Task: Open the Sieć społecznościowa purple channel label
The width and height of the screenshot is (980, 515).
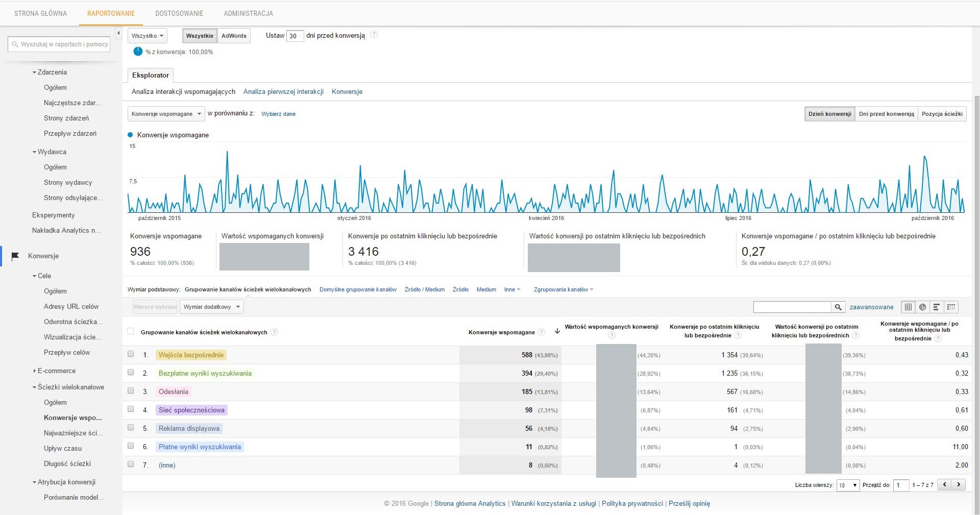Action: pos(191,410)
